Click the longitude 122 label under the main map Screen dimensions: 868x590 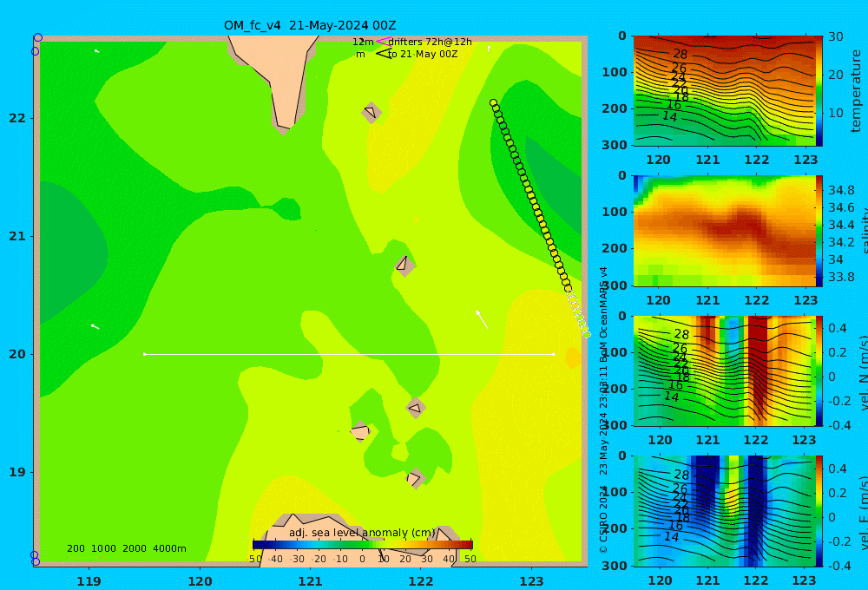[421, 581]
